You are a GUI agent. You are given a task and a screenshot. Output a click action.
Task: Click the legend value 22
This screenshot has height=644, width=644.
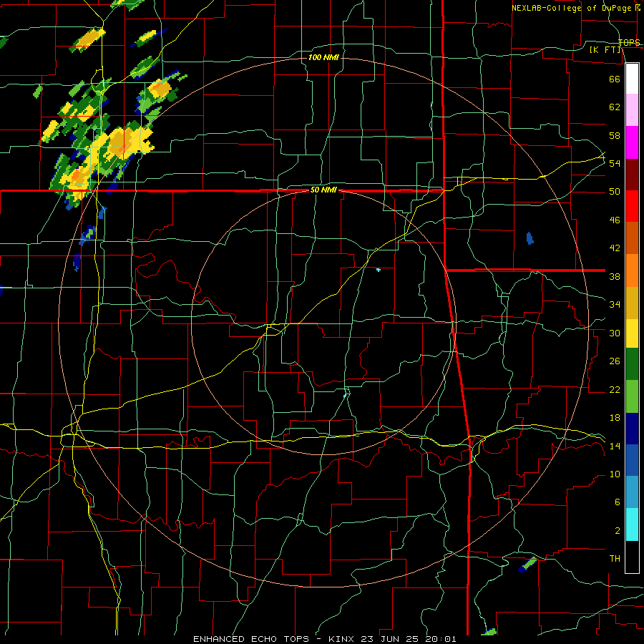point(615,389)
